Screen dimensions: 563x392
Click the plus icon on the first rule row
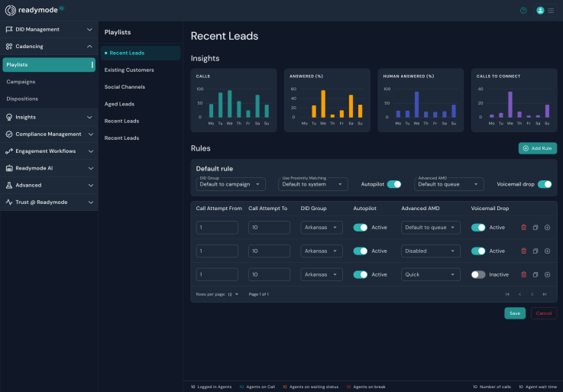coord(547,228)
